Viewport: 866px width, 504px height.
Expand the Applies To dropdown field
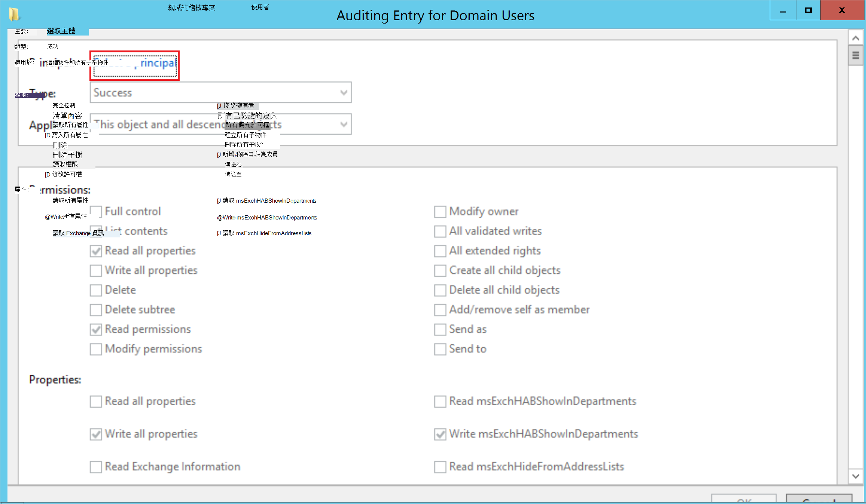click(343, 125)
